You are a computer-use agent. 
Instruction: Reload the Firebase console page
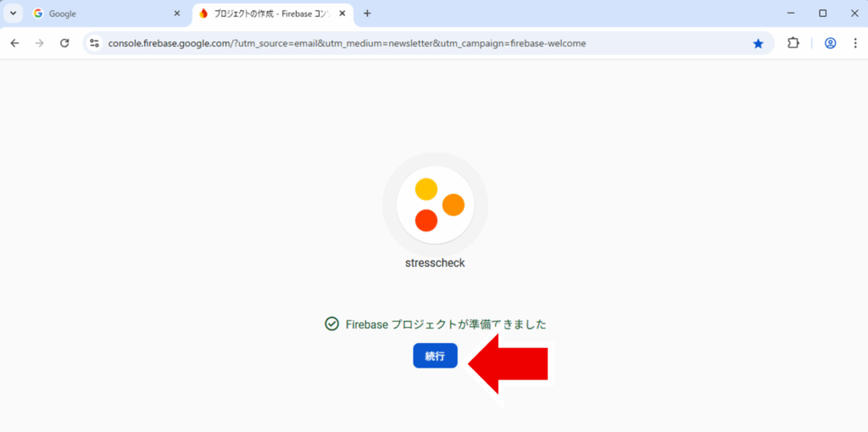point(64,43)
